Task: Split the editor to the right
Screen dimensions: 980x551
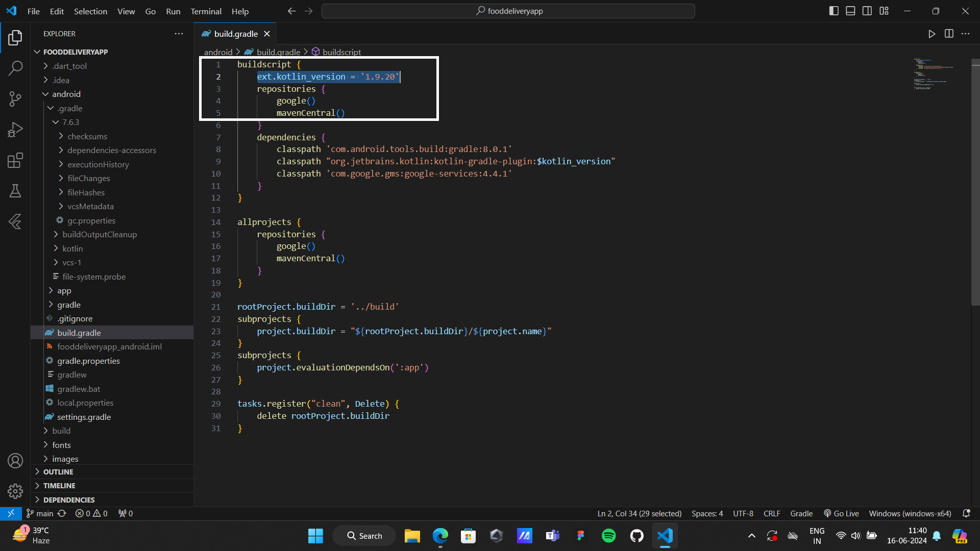Action: pyautogui.click(x=949, y=34)
